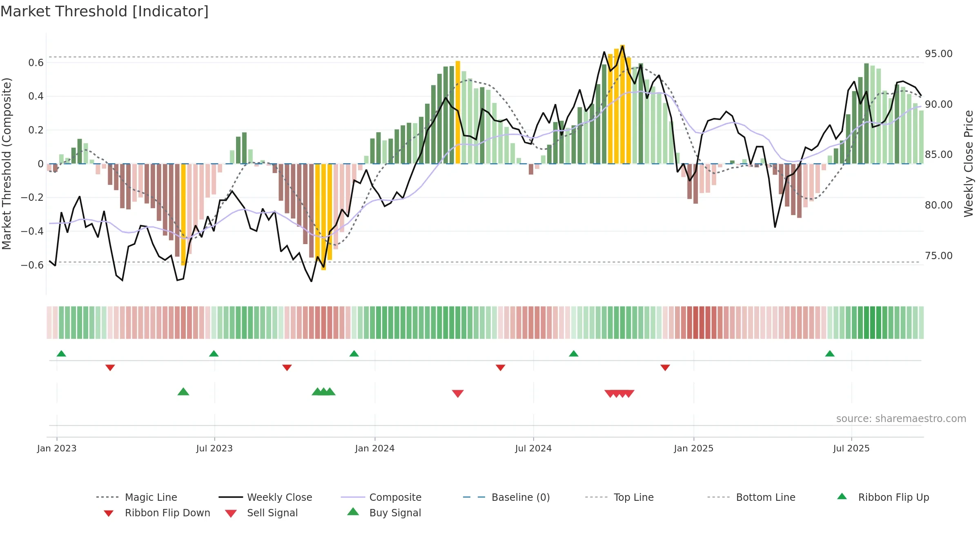The height and width of the screenshot is (551, 980).
Task: Click the 80.00 price axis label
Action: point(939,205)
